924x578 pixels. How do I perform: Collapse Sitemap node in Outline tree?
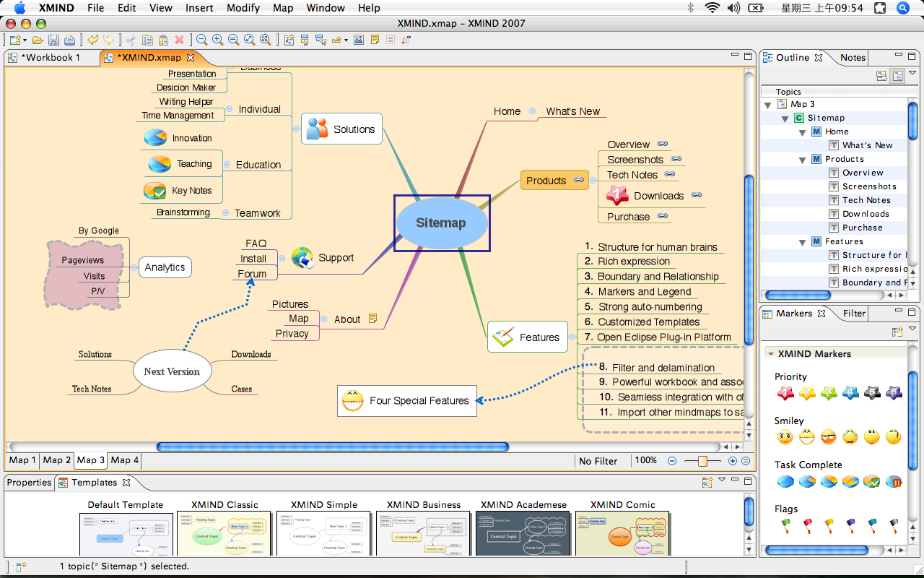[x=785, y=118]
